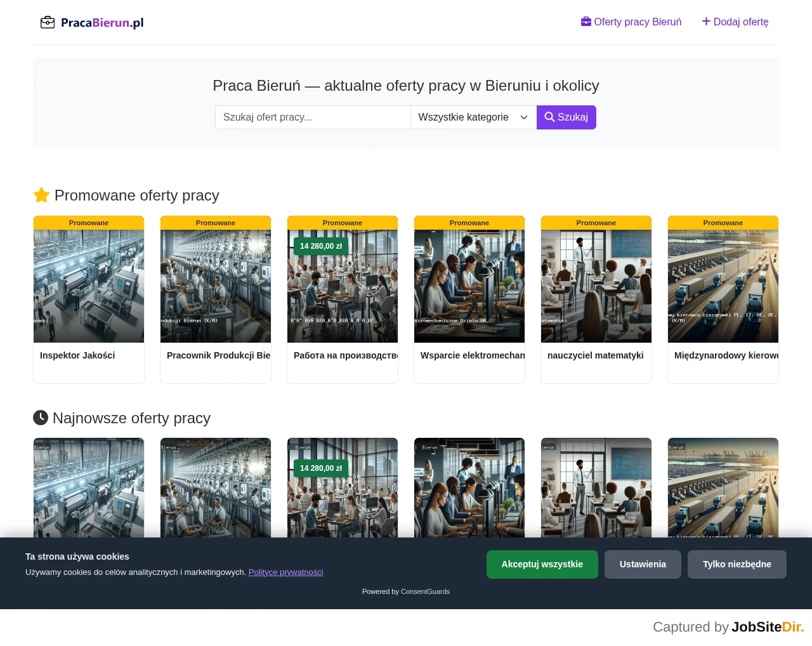Screen dimensions: 812x646
Task: Click the yellow star icon next to Promowane oferty pracy
Action: point(41,195)
